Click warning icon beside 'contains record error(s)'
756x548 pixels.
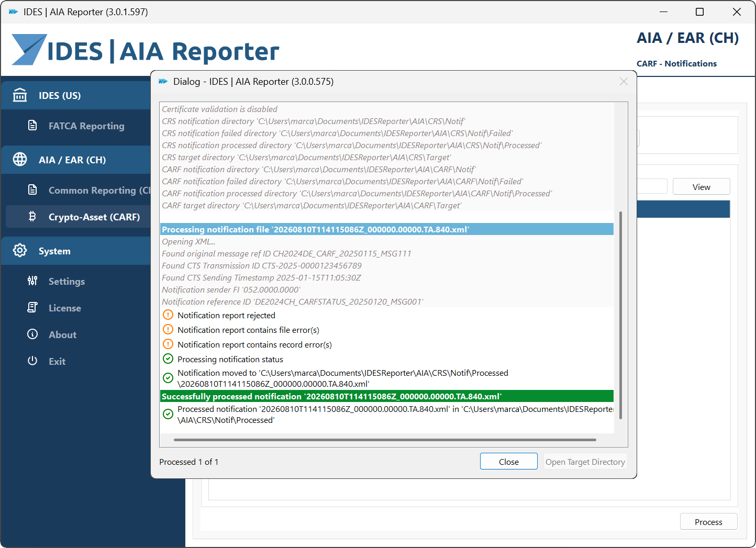[x=168, y=344]
